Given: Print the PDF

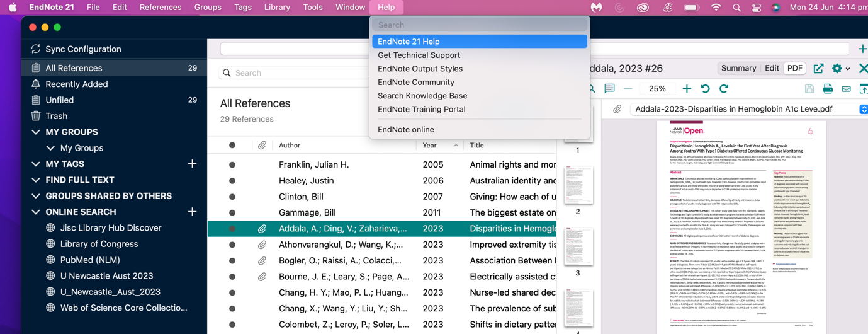Looking at the screenshot, I should [828, 89].
